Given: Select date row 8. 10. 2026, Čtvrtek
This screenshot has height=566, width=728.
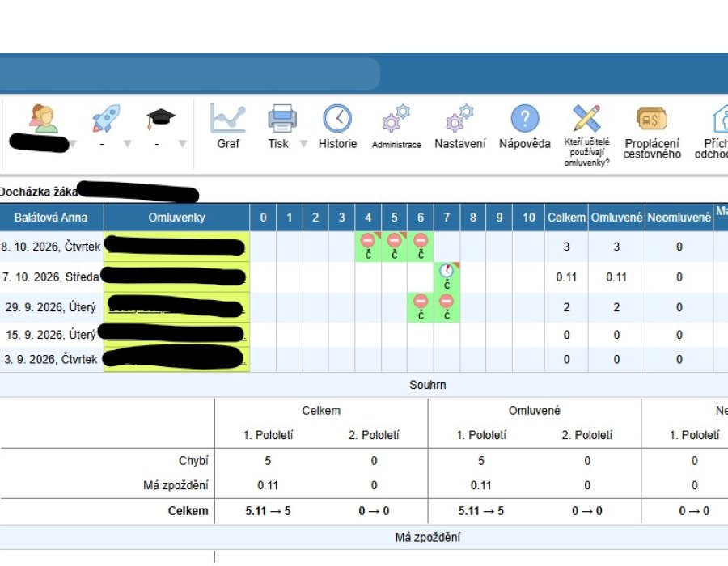Looking at the screenshot, I should pos(51,247).
